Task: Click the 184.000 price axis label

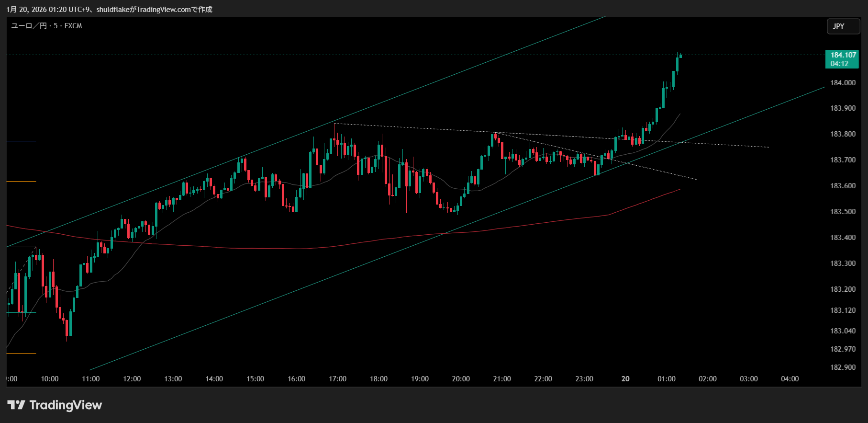Action: click(x=843, y=83)
